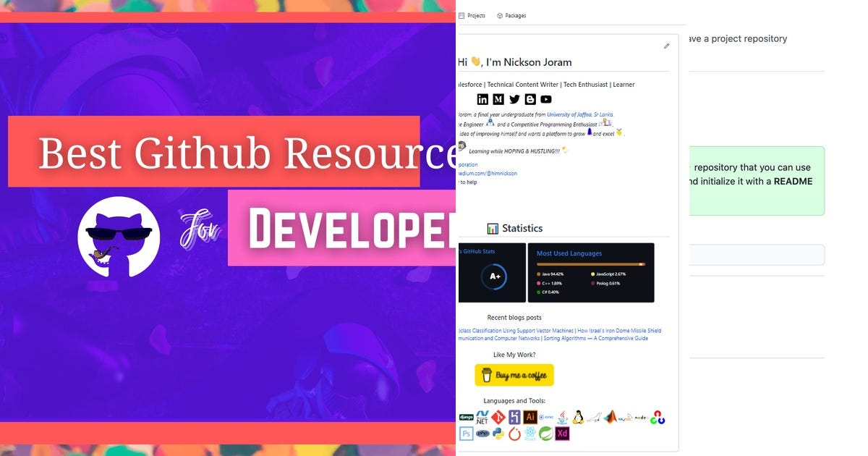868x456 pixels.
Task: Open the Blogger icon link
Action: pyautogui.click(x=530, y=98)
